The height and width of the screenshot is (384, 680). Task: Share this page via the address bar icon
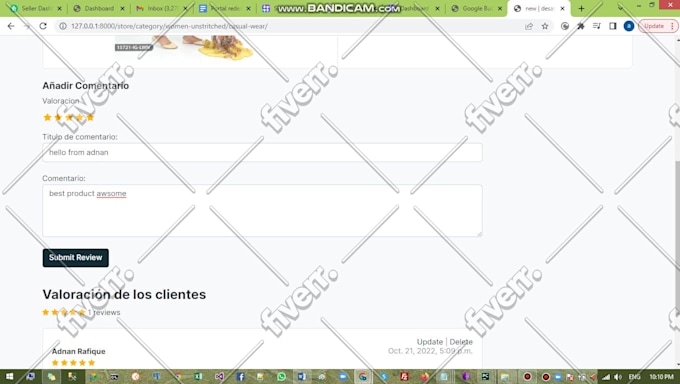[529, 26]
